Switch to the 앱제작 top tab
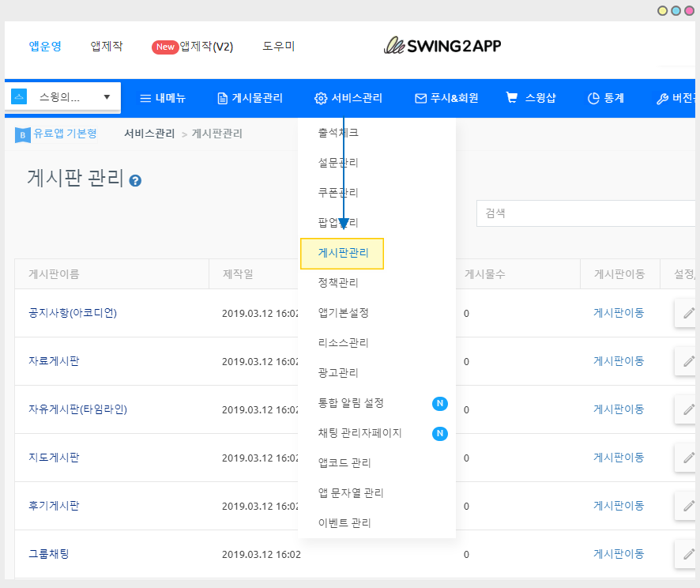Screen dimensions: 700x588 pos(107,46)
